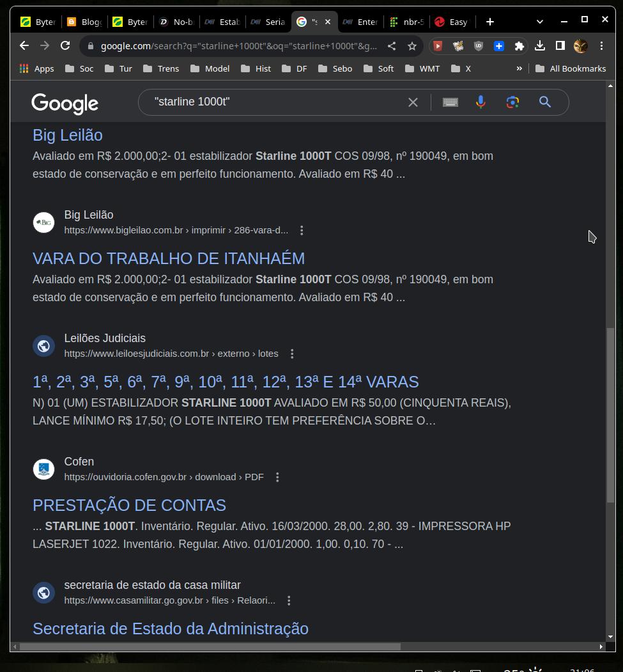
Task: Close the active Google search tab
Action: point(328,22)
